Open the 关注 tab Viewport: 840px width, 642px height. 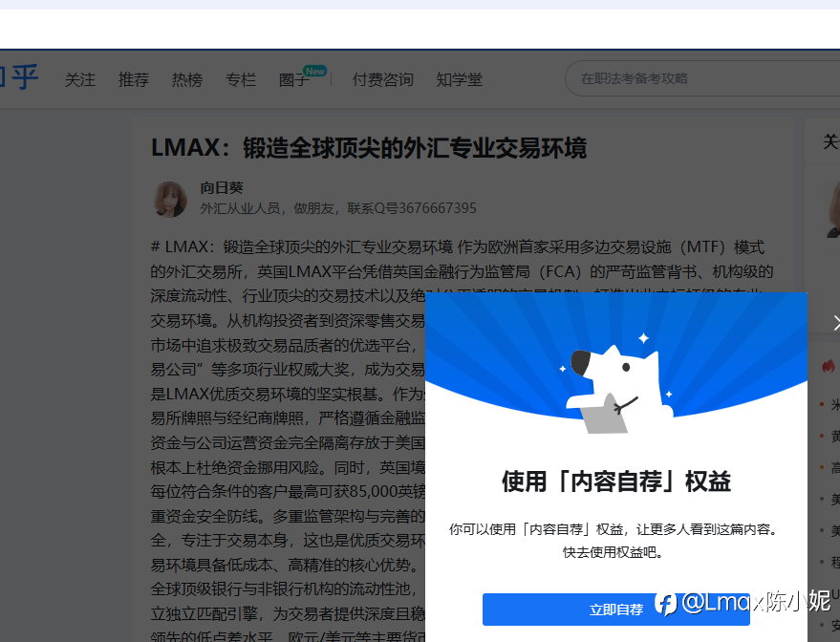point(80,80)
